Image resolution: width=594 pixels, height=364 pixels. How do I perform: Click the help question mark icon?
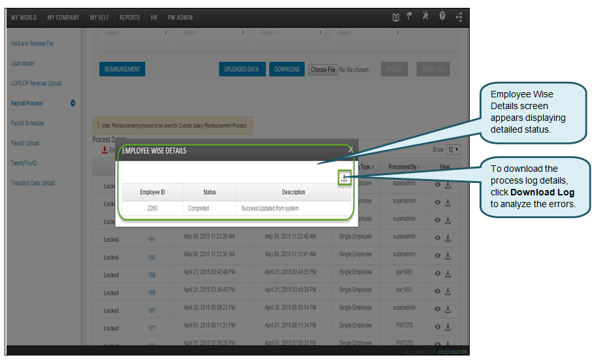[442, 17]
